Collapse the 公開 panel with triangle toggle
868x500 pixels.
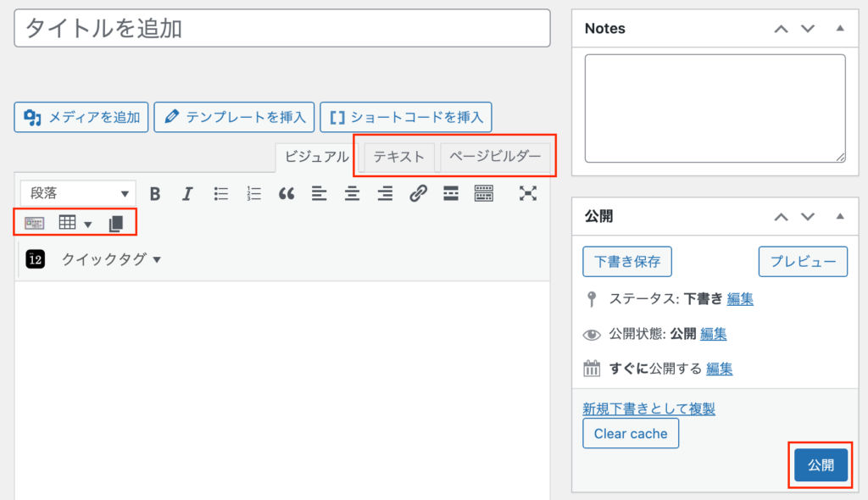click(840, 216)
